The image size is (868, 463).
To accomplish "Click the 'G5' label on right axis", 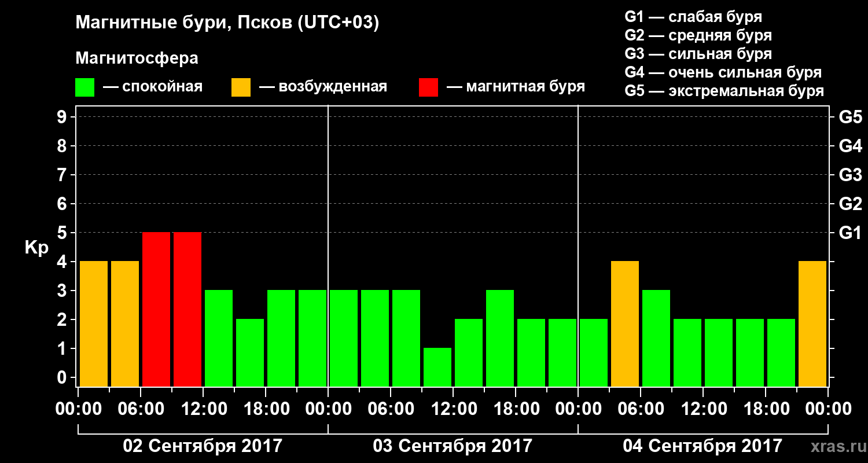I will click(x=850, y=117).
